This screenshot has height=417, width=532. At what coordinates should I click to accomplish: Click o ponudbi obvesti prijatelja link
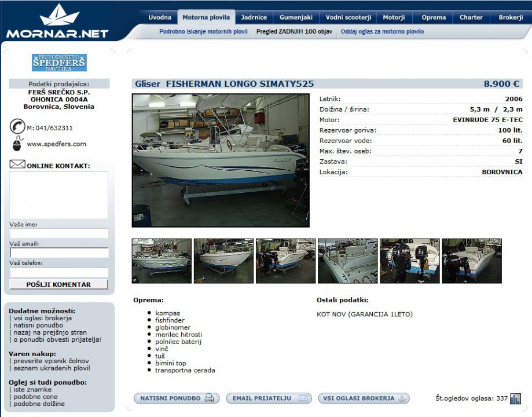click(57, 339)
